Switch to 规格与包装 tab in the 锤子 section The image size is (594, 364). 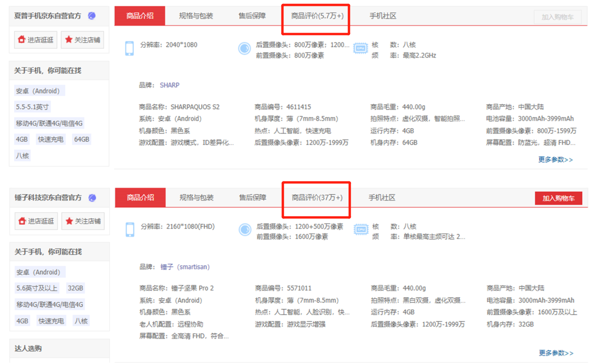point(196,198)
